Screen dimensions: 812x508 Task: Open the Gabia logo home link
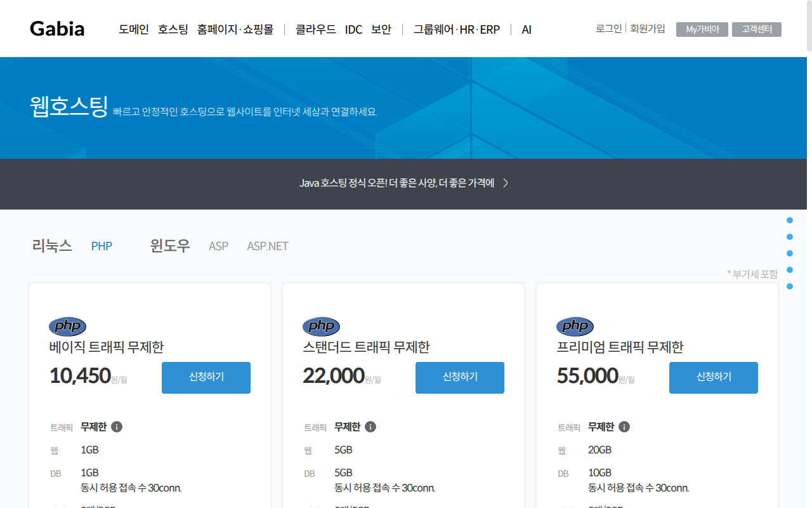point(57,29)
